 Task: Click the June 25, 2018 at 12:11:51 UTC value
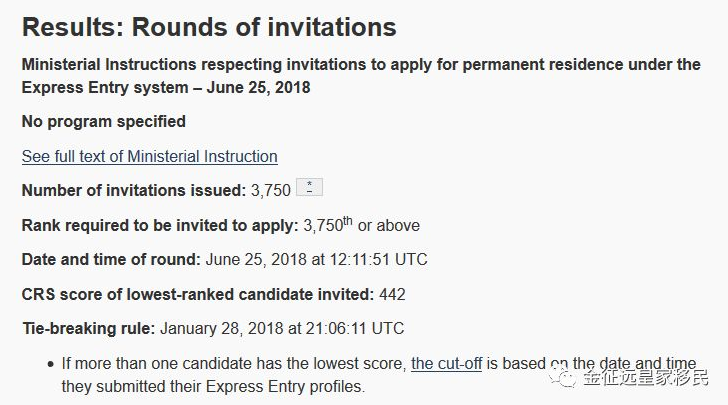[316, 259]
